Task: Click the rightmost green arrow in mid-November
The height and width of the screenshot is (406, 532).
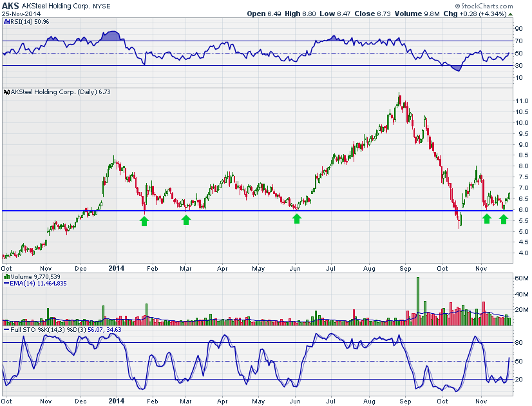Action: [x=504, y=219]
